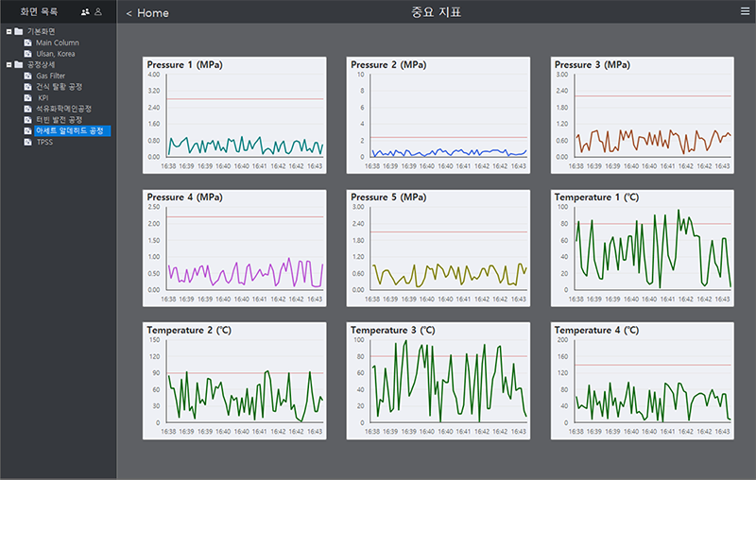Go back with the Home link
The image size is (756, 548).
(147, 13)
